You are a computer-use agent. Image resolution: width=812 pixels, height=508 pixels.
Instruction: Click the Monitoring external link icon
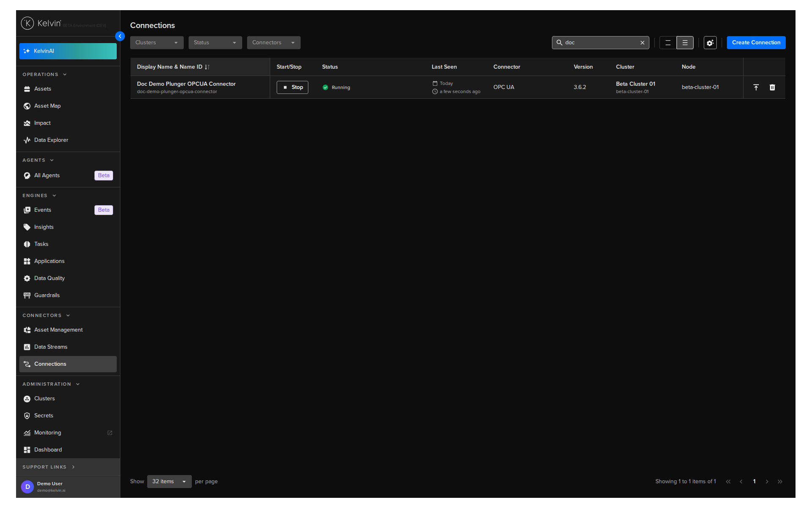(x=110, y=433)
